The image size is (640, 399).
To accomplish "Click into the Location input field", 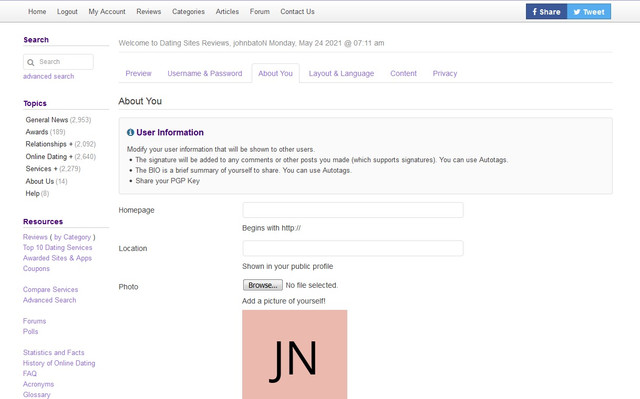I will click(x=353, y=248).
